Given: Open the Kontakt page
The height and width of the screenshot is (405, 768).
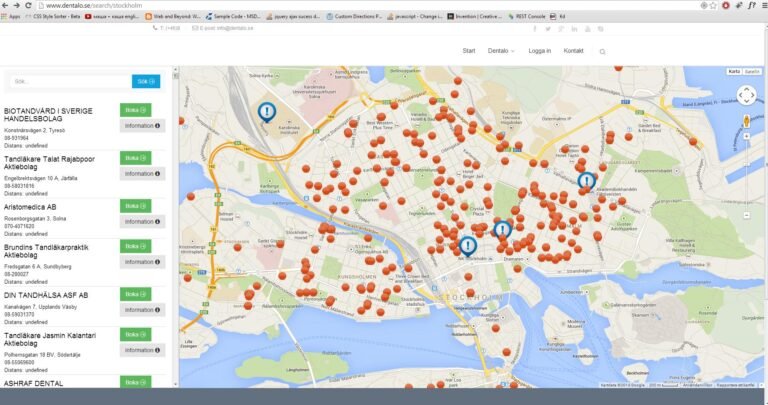Looking at the screenshot, I should [x=573, y=51].
